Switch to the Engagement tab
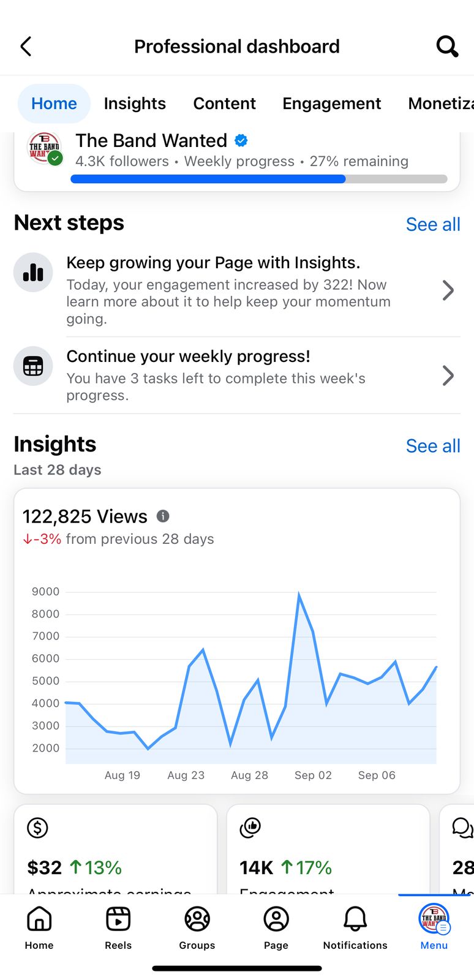Screen dimensions: 474x980 331,104
